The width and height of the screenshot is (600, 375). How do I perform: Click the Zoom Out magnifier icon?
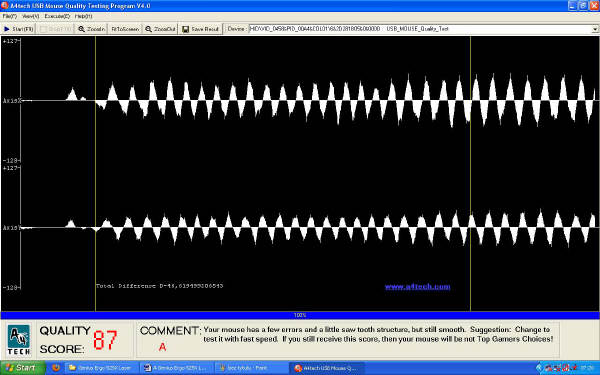(x=148, y=29)
